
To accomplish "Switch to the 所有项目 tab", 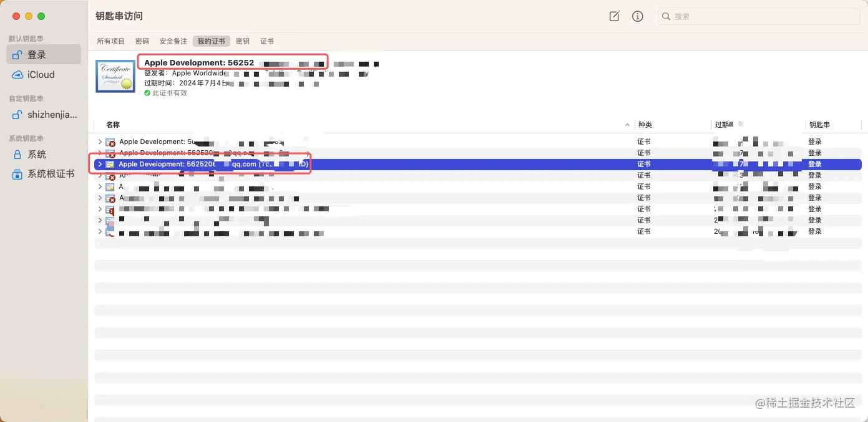I will click(x=111, y=41).
